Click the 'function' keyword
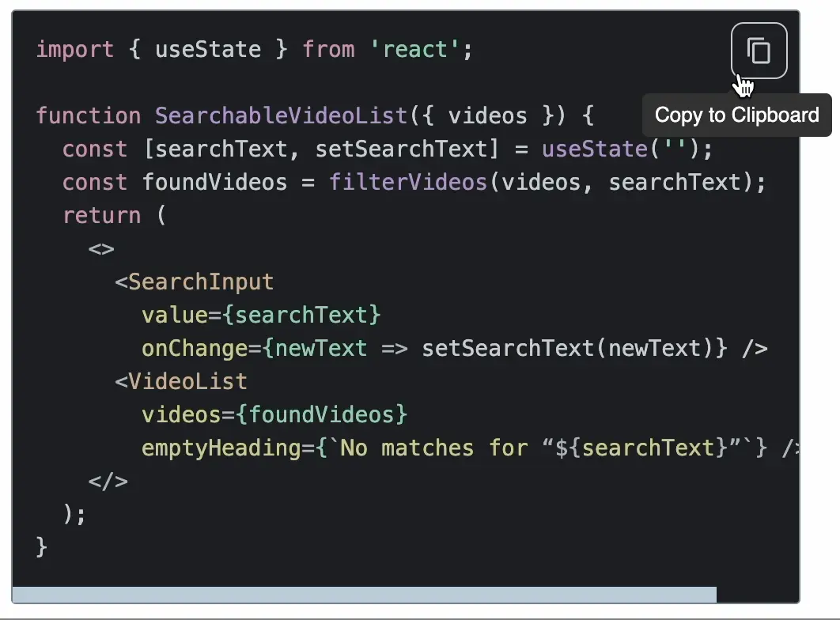Screen dimensions: 840x620 (x=89, y=115)
